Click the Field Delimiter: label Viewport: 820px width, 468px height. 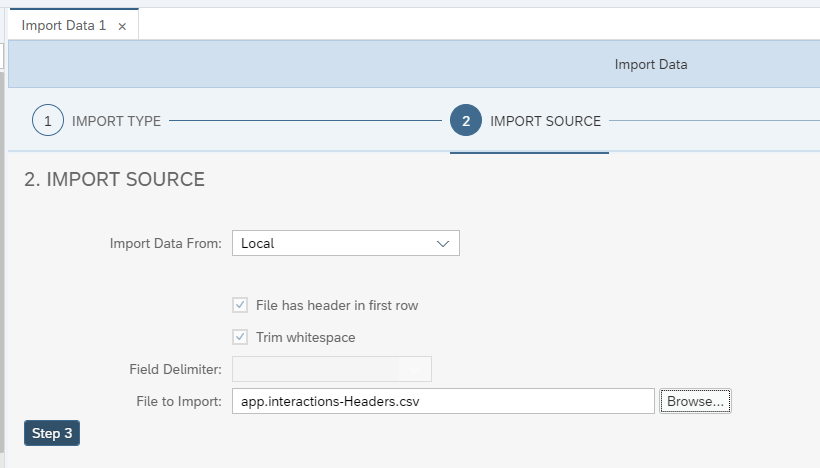[x=175, y=369]
